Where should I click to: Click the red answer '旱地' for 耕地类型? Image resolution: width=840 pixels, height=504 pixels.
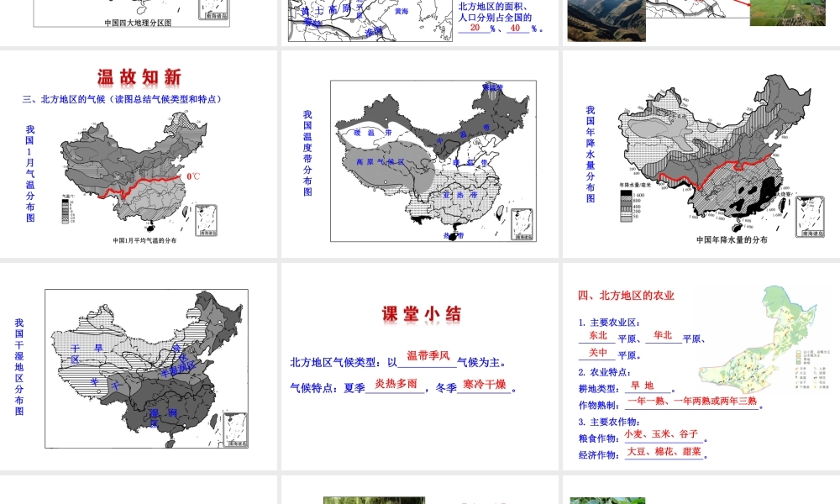642,385
